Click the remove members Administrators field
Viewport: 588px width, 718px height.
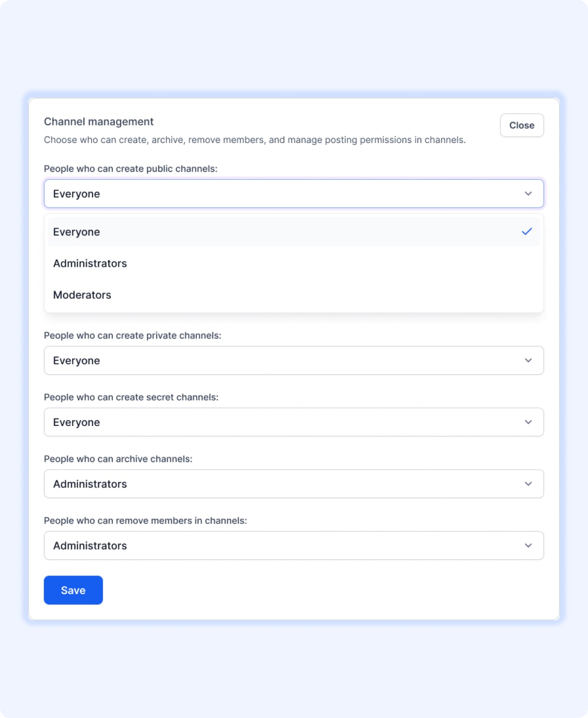[x=294, y=545]
